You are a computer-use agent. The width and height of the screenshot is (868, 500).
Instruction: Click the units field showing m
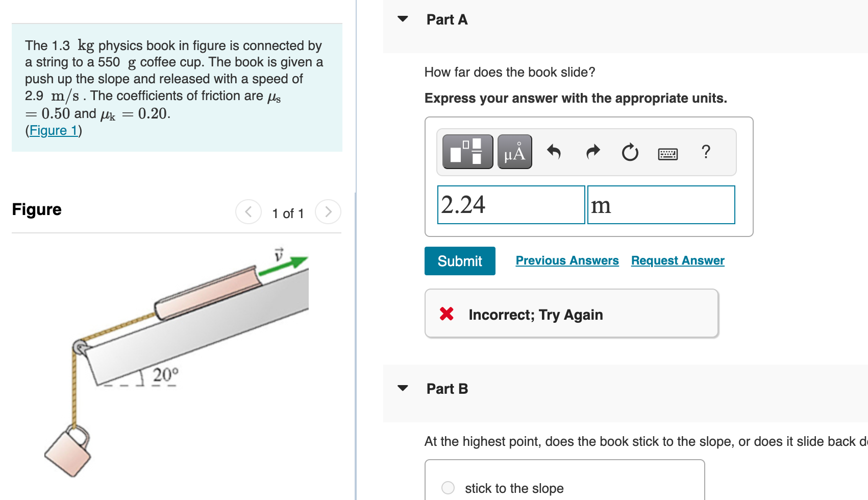point(661,204)
